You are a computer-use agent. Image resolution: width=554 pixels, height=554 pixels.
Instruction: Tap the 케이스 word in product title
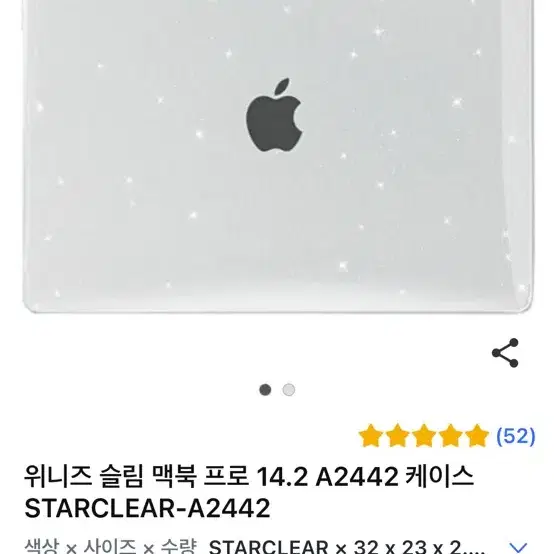pos(439,476)
